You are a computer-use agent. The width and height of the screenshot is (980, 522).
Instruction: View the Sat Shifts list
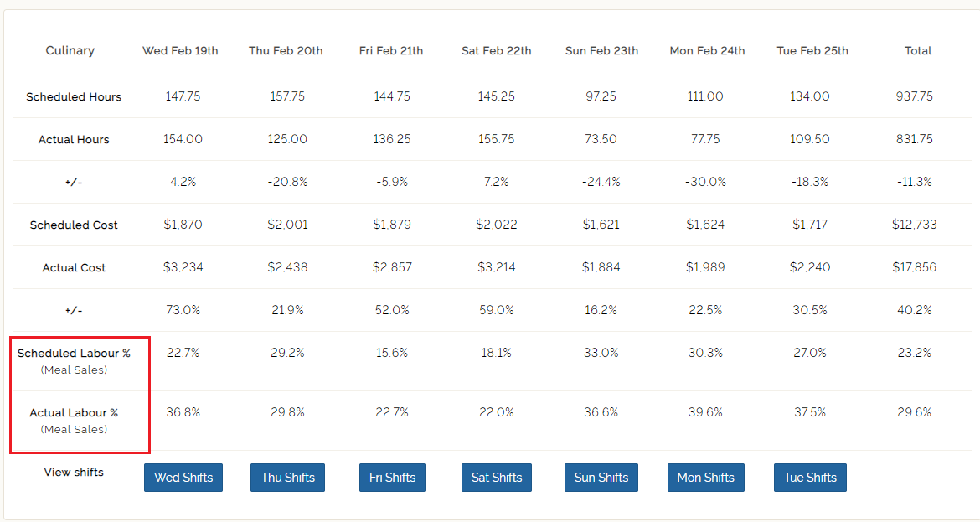coord(496,478)
